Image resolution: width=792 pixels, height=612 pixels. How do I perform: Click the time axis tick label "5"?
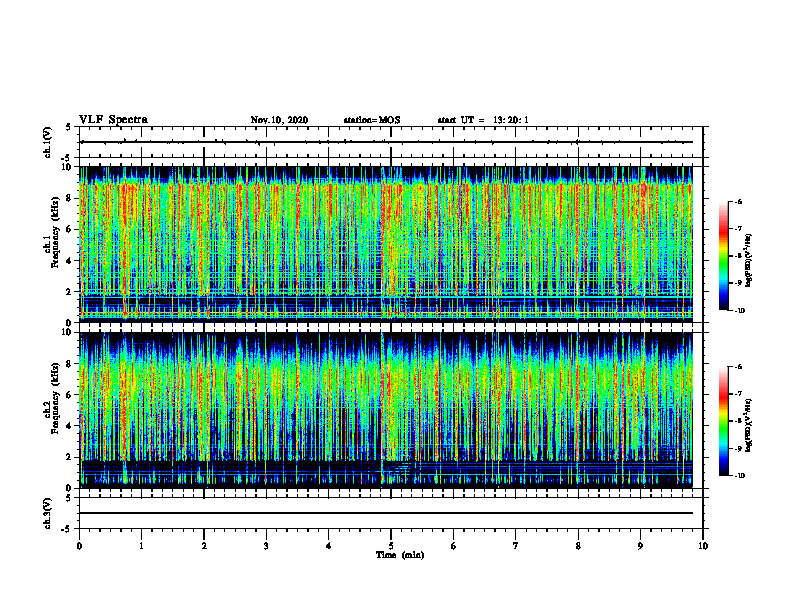point(391,546)
